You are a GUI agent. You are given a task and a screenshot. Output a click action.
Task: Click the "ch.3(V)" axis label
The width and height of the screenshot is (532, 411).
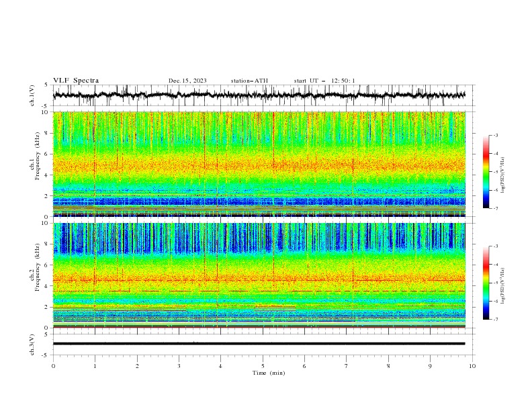tap(32, 345)
